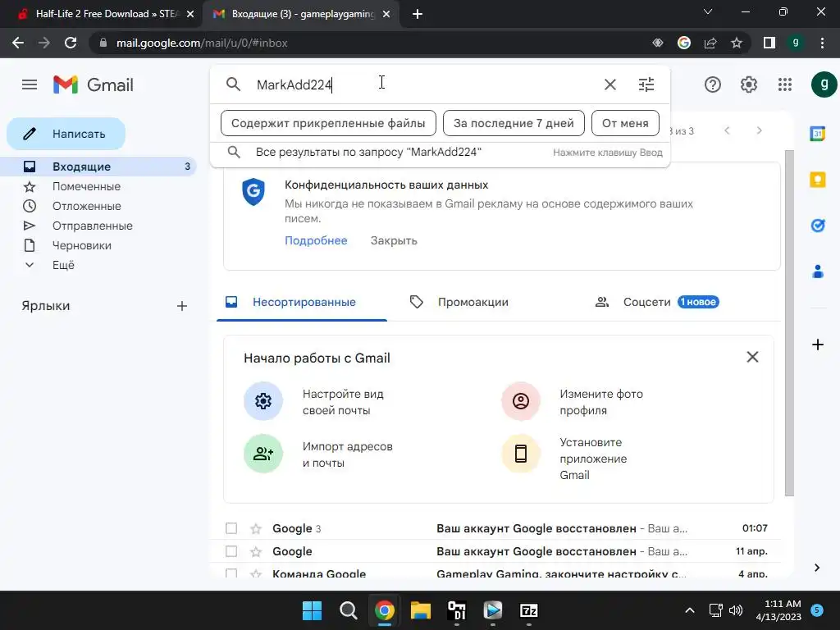Open File Explorer from the taskbar
The height and width of the screenshot is (630, 840).
(421, 610)
